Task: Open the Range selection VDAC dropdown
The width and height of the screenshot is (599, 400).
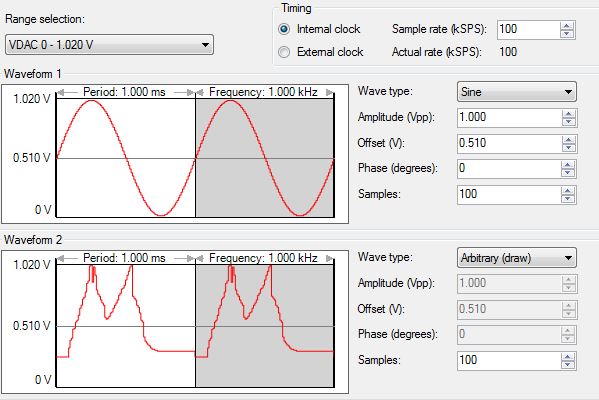Action: coord(109,45)
